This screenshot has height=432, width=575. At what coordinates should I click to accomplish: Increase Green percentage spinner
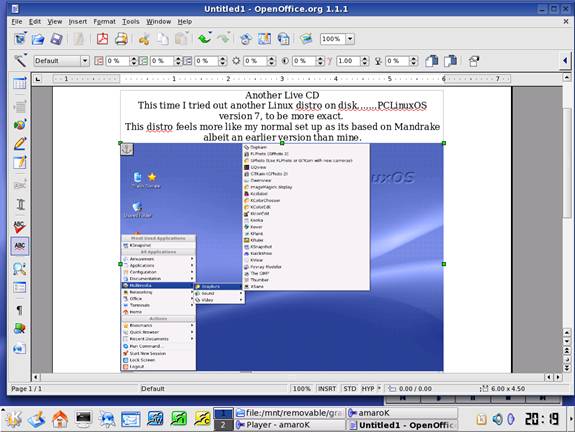[x=178, y=58]
